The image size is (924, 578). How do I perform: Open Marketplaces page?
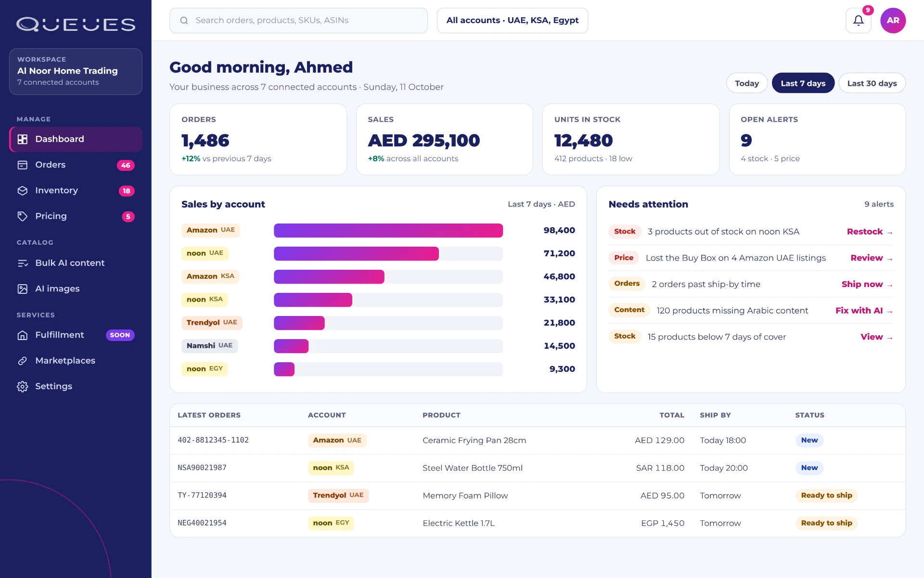76,360
